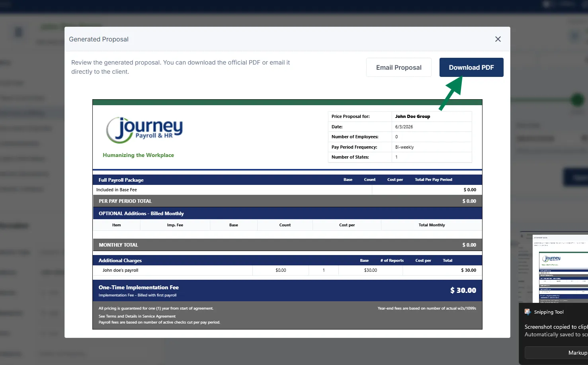Image resolution: width=588 pixels, height=365 pixels.
Task: Close the Generated Proposal dialog
Action: tap(498, 39)
